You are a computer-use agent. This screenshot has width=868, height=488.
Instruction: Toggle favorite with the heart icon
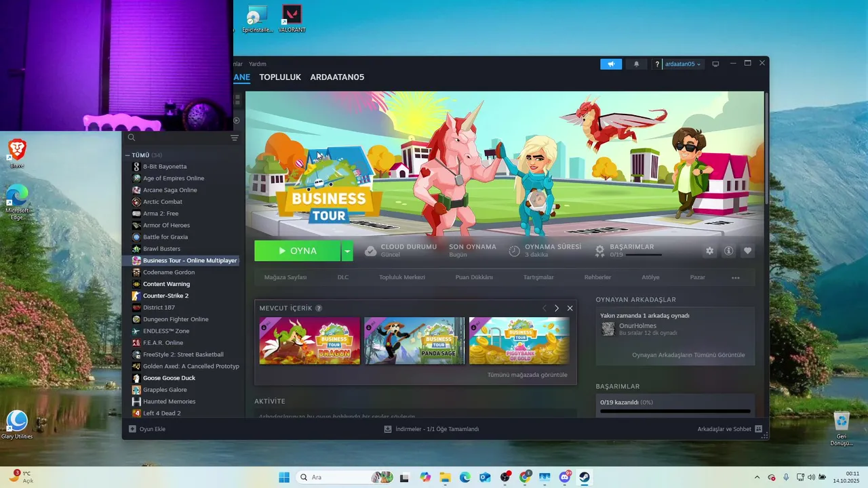(747, 251)
